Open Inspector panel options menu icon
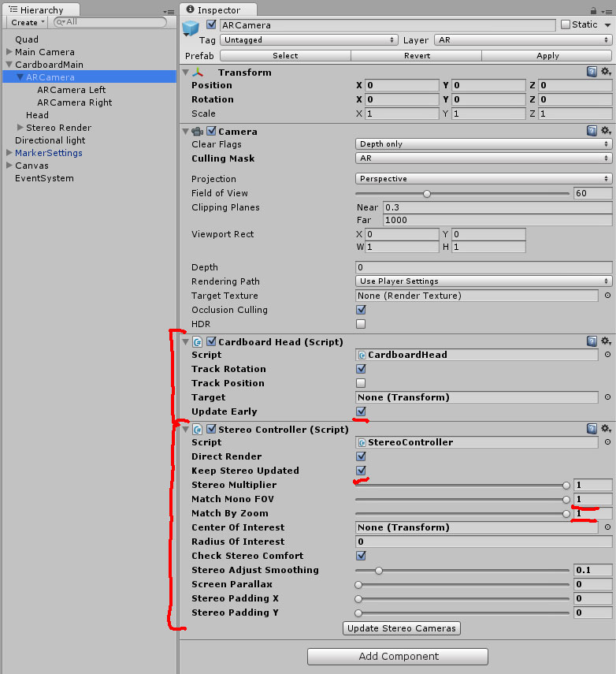The height and width of the screenshot is (674, 616). (x=607, y=12)
